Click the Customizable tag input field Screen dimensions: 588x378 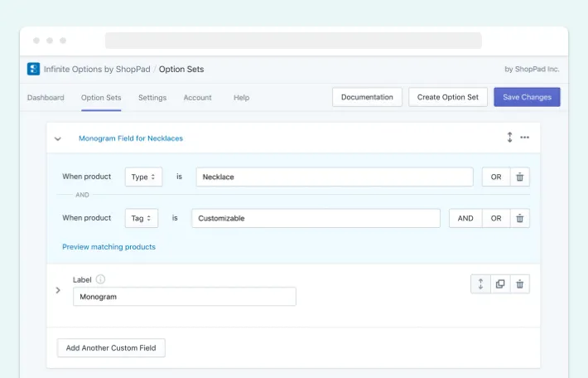point(316,218)
